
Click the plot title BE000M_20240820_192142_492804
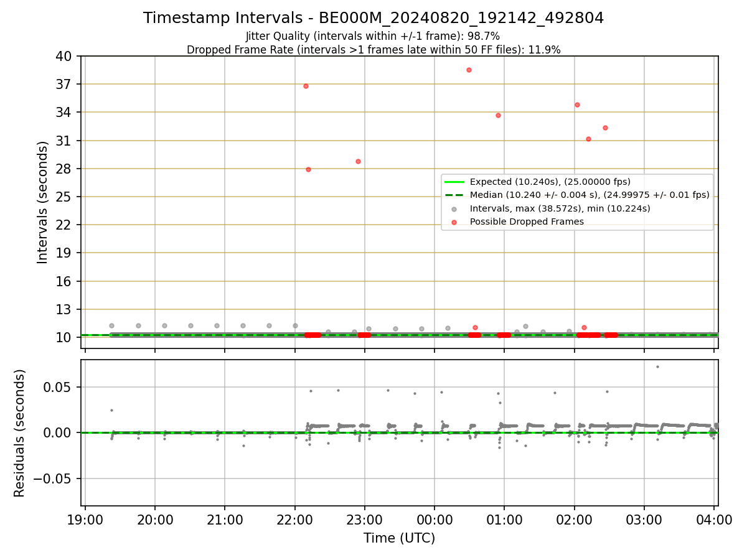[x=374, y=18]
